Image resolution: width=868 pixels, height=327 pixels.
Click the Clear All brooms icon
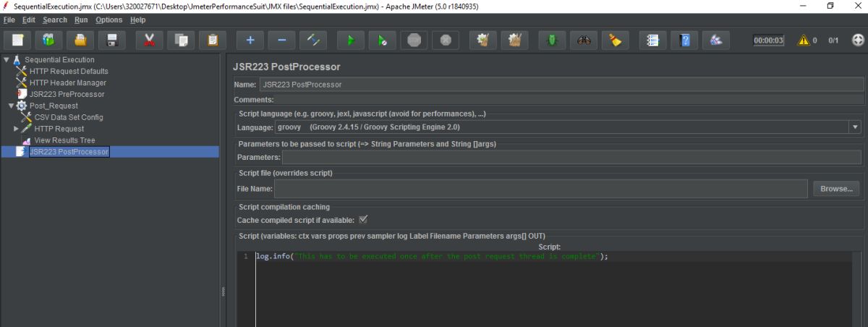point(514,41)
